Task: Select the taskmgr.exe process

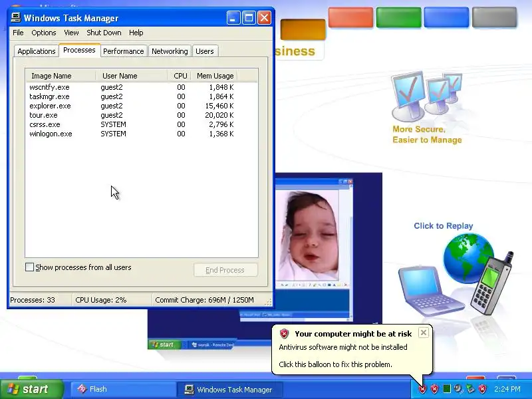Action: [x=49, y=96]
